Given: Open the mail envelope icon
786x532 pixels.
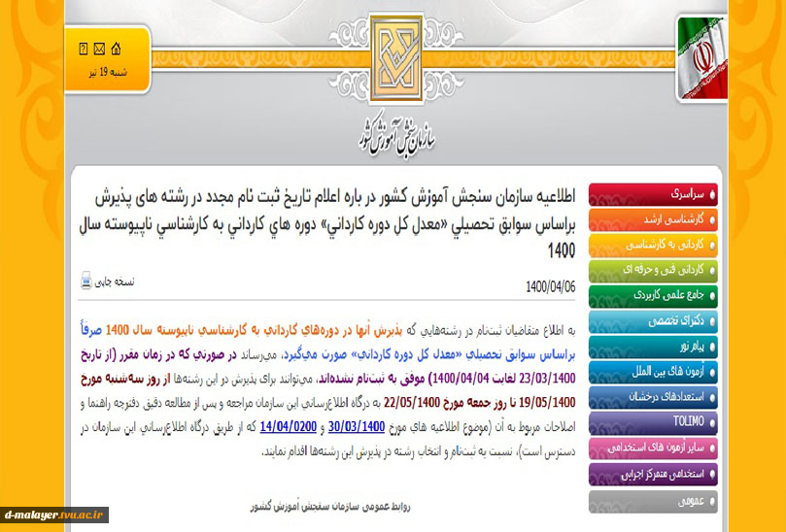Looking at the screenshot, I should pos(99,49).
